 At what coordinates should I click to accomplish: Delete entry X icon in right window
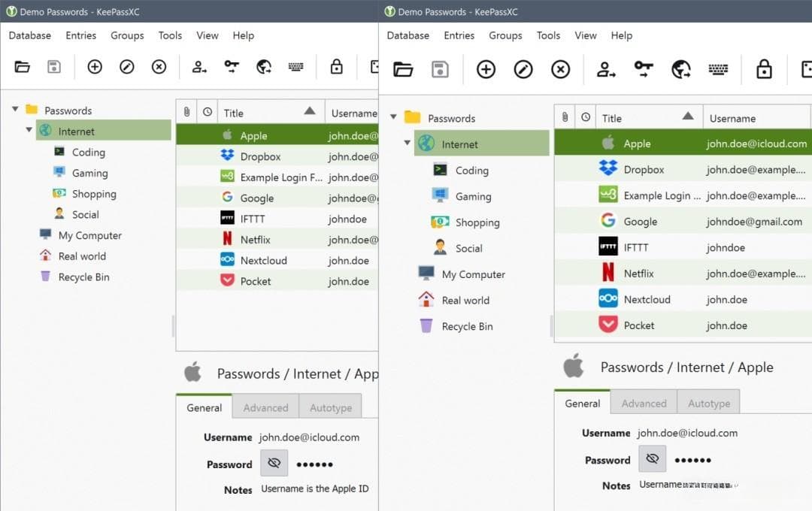pyautogui.click(x=560, y=69)
